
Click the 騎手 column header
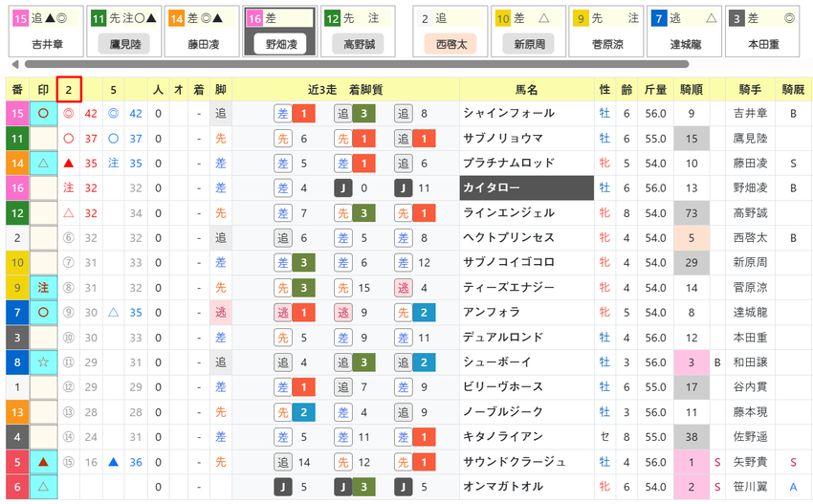pyautogui.click(x=750, y=89)
